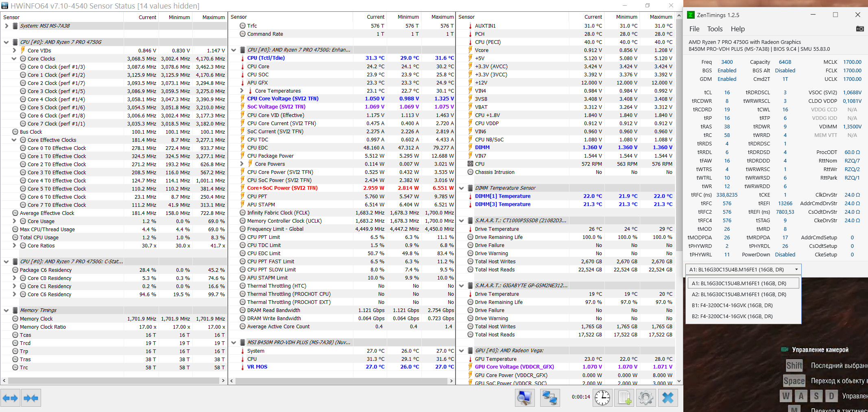Close sensors with the blue X icon
Screen dimensions: 868x412
668,398
